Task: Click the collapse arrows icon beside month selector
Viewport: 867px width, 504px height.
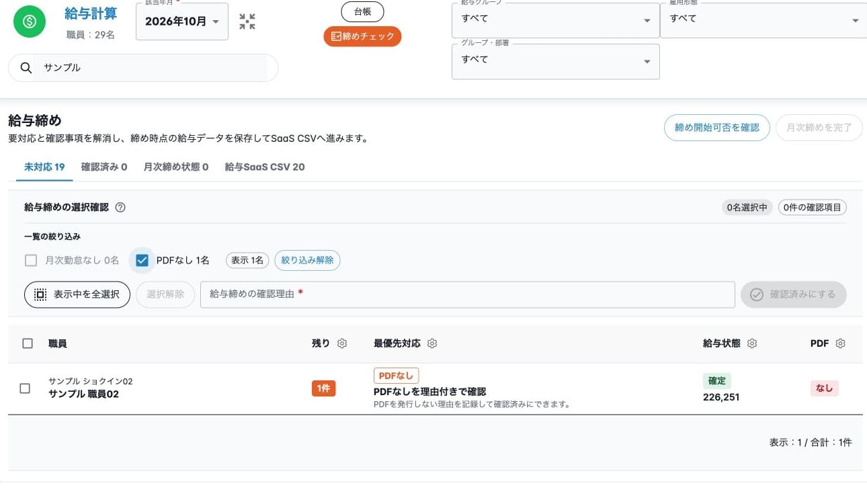Action: pos(247,22)
